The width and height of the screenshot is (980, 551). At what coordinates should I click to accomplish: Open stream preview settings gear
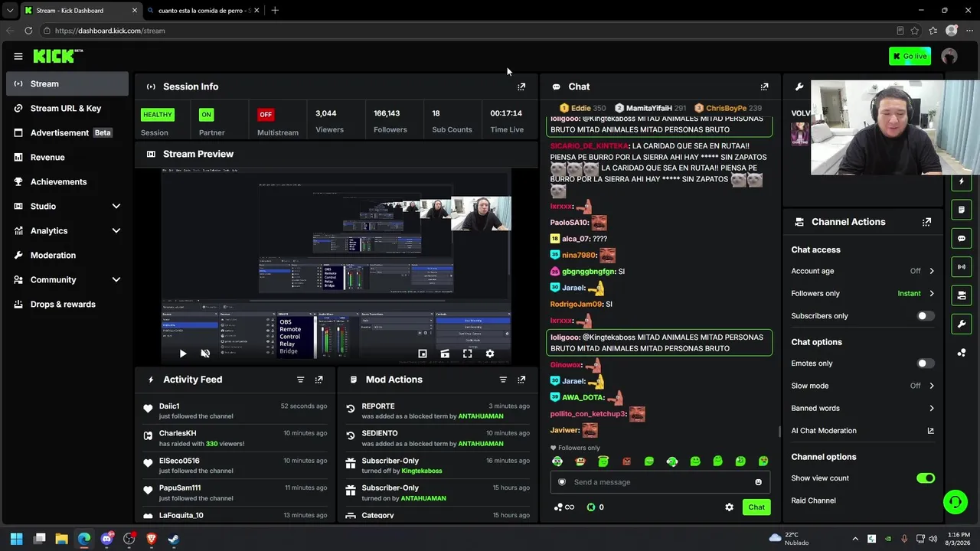[490, 354]
